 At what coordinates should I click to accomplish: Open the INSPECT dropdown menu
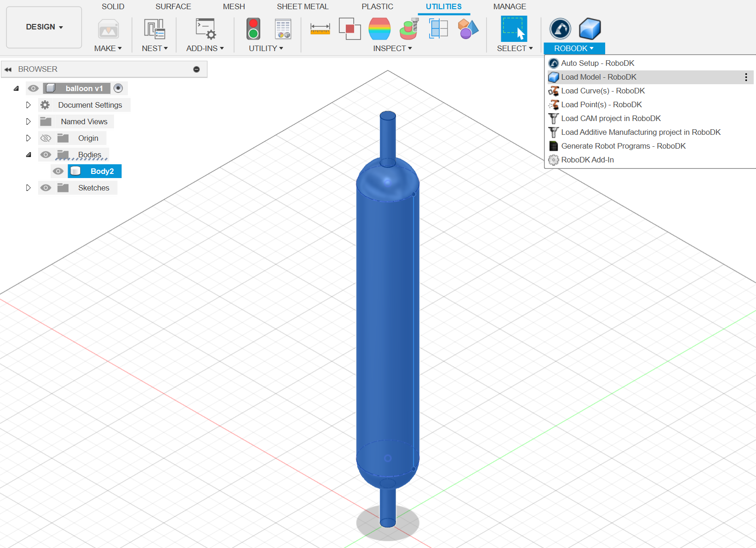(392, 48)
